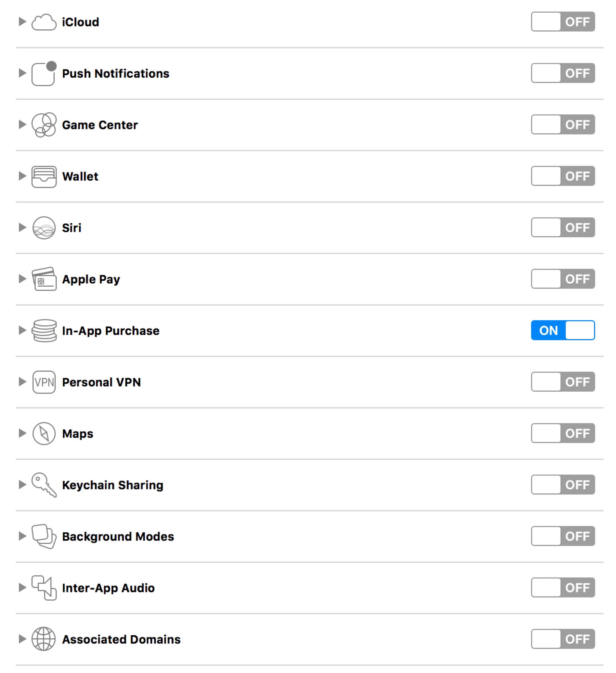The width and height of the screenshot is (616, 673).
Task: Turn on the Apple Pay switch
Action: click(563, 279)
